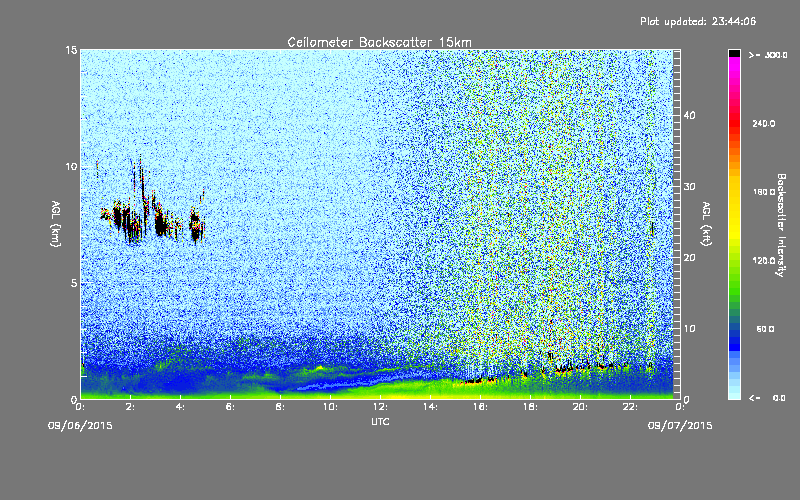Click the '8:' hour tick on time axis
Screen dimensions: 800x500
[281, 407]
